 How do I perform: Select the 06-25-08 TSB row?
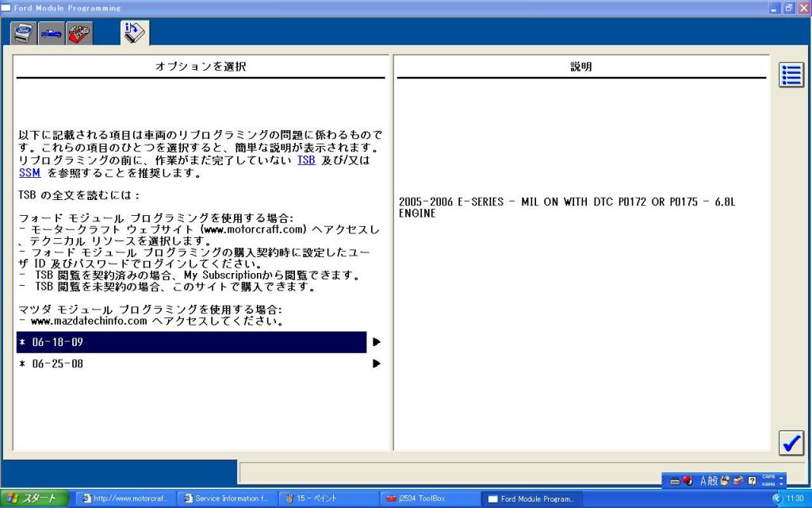192,364
